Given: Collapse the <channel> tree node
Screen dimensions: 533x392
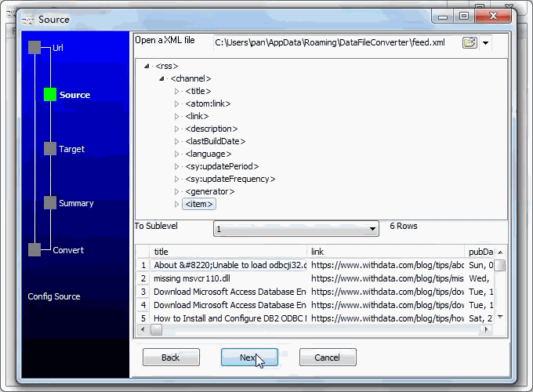Looking at the screenshot, I should coord(161,79).
